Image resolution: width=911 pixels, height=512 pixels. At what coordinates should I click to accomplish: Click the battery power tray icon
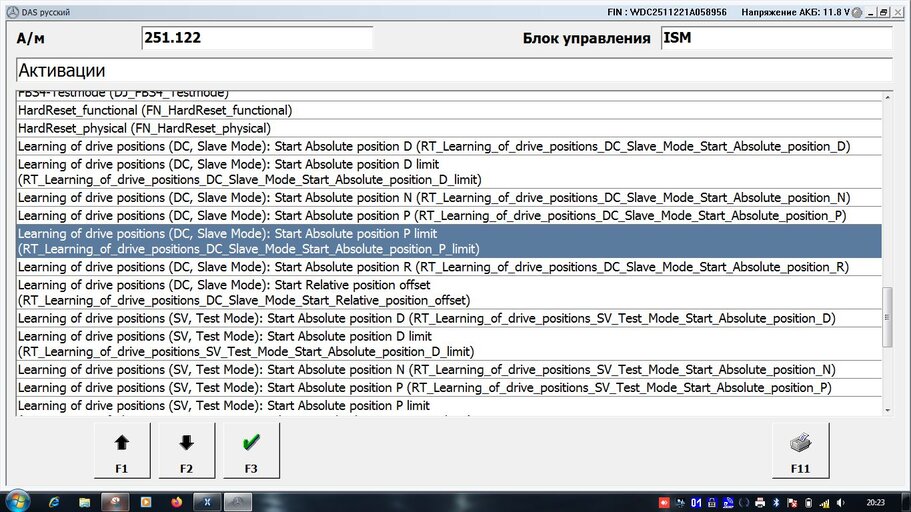pos(808,503)
